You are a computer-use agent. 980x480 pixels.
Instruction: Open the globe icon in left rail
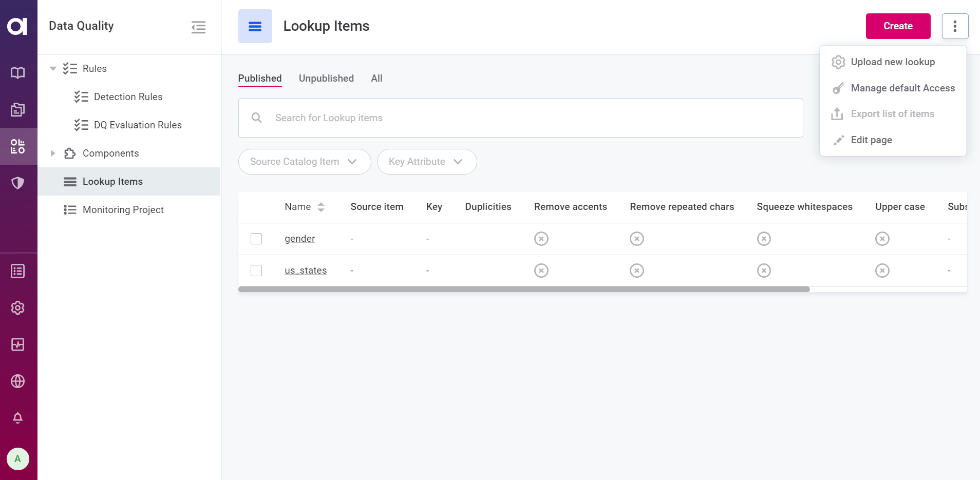18,381
